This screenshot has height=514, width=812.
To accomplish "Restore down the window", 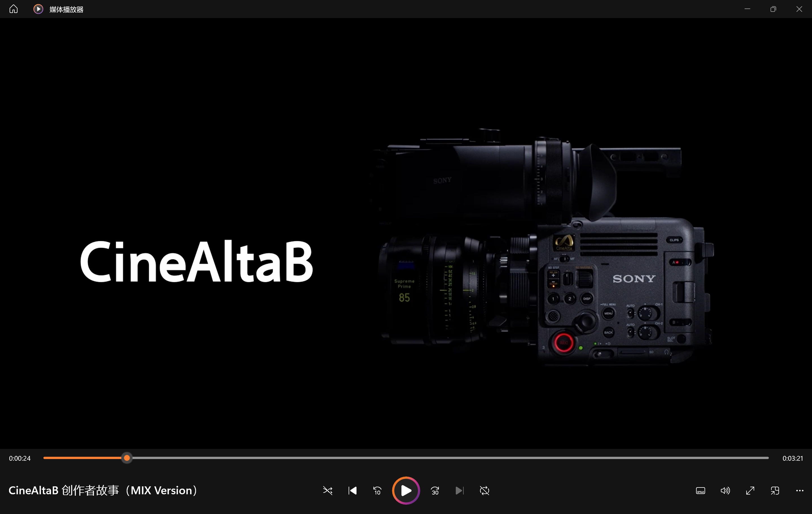I will [773, 9].
